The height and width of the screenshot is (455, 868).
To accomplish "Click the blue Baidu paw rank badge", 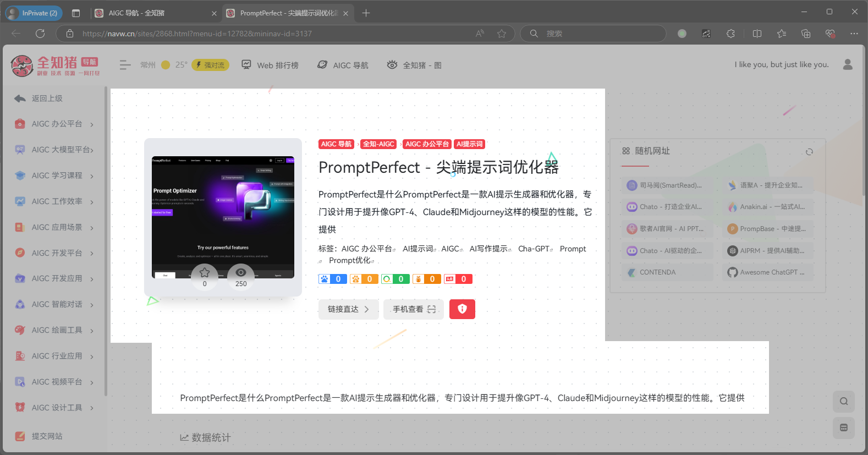I will click(333, 279).
